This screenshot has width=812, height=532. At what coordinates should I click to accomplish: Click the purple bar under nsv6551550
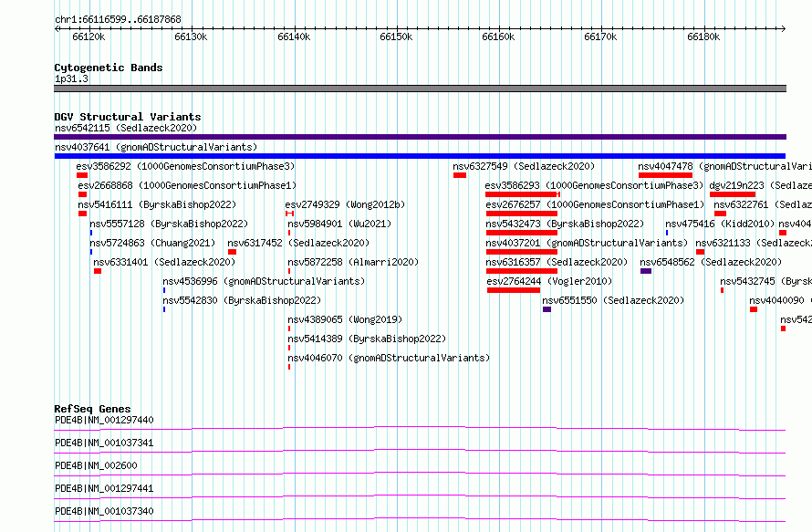point(547,309)
